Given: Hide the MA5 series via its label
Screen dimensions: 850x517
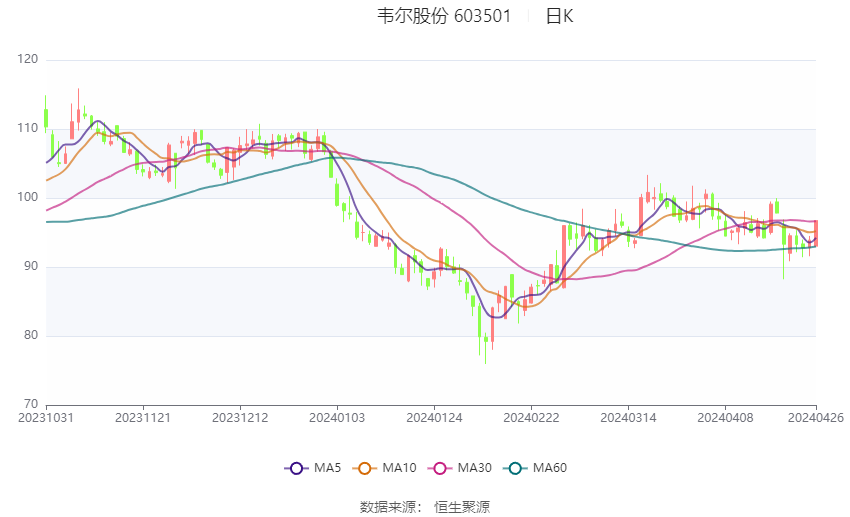Looking at the screenshot, I should (x=328, y=467).
